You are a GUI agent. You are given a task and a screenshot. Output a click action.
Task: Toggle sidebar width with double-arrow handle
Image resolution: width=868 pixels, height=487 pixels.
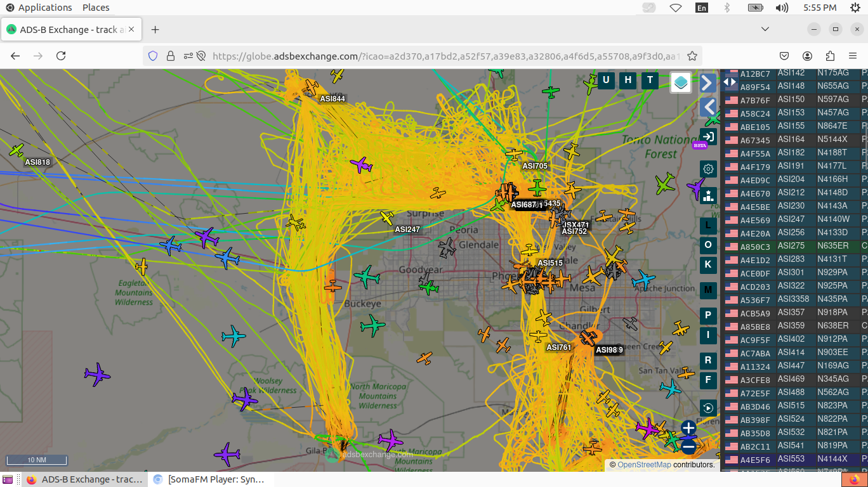click(730, 81)
